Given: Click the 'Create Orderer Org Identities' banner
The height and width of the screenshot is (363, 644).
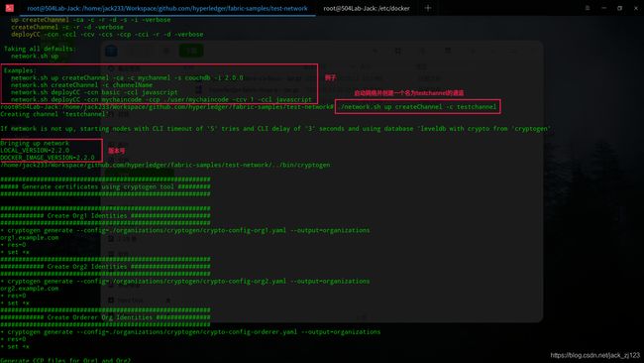Looking at the screenshot, I should pos(105,317).
